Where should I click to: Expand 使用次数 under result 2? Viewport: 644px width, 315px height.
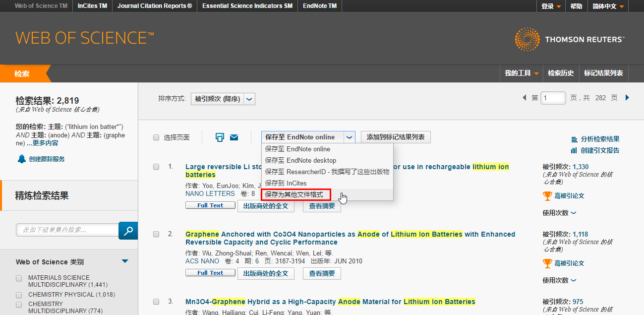[560, 280]
